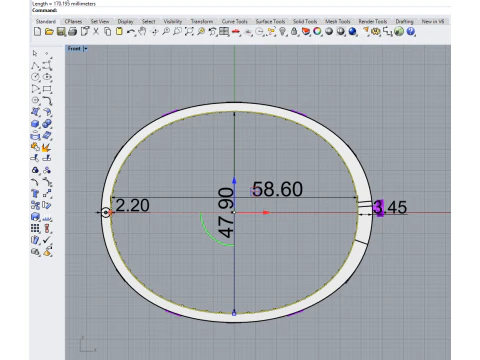Viewport: 480px width, 360px height.
Task: Open the Mesh Tools tab
Action: 338,21
